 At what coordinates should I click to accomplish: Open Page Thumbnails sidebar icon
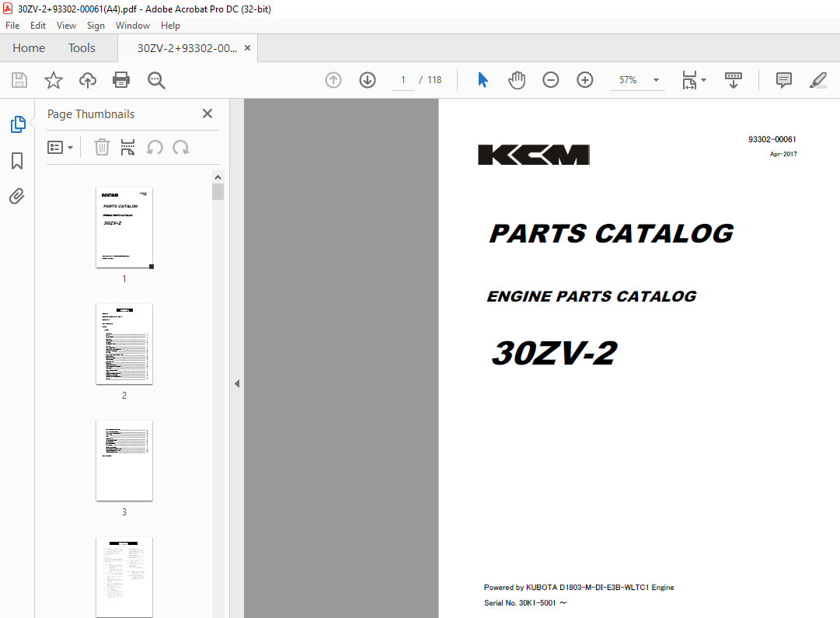coord(18,124)
